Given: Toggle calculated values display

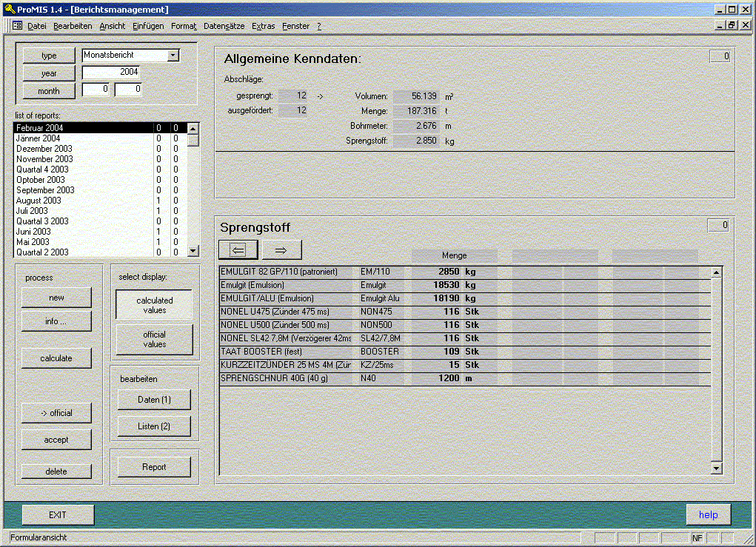Looking at the screenshot, I should pyautogui.click(x=154, y=305).
